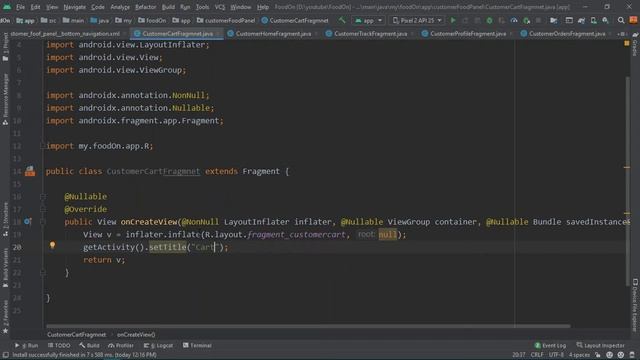Open the File menu
The image size is (640, 360).
pos(20,7)
